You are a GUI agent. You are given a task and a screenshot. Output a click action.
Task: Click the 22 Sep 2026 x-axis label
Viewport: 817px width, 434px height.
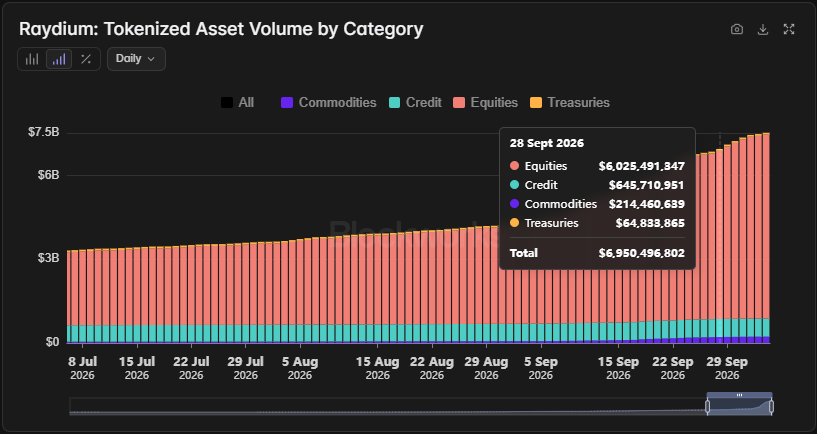(x=673, y=368)
